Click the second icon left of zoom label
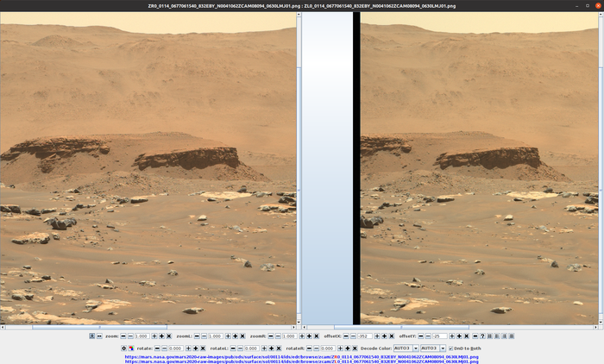604x364 pixels. (99, 336)
